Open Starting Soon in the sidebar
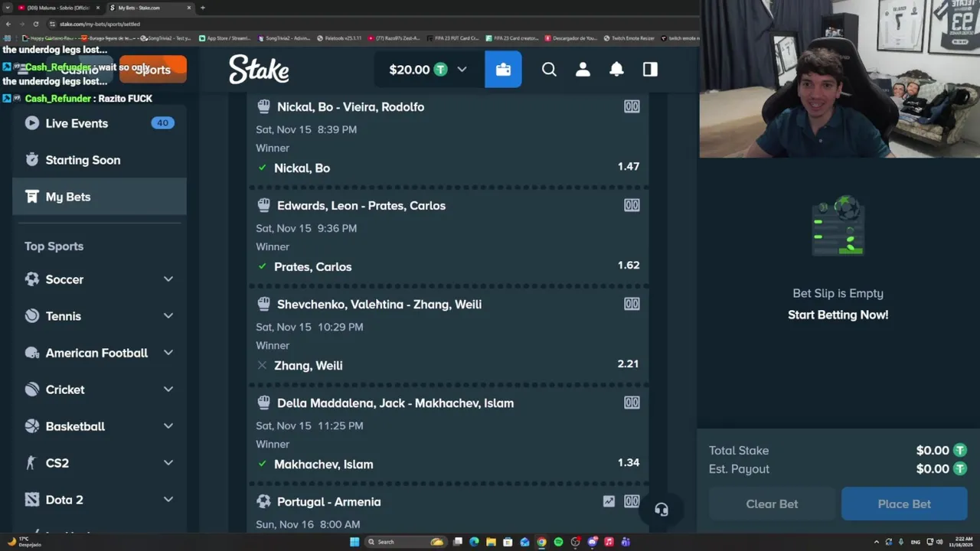This screenshot has height=551, width=980. coord(100,160)
